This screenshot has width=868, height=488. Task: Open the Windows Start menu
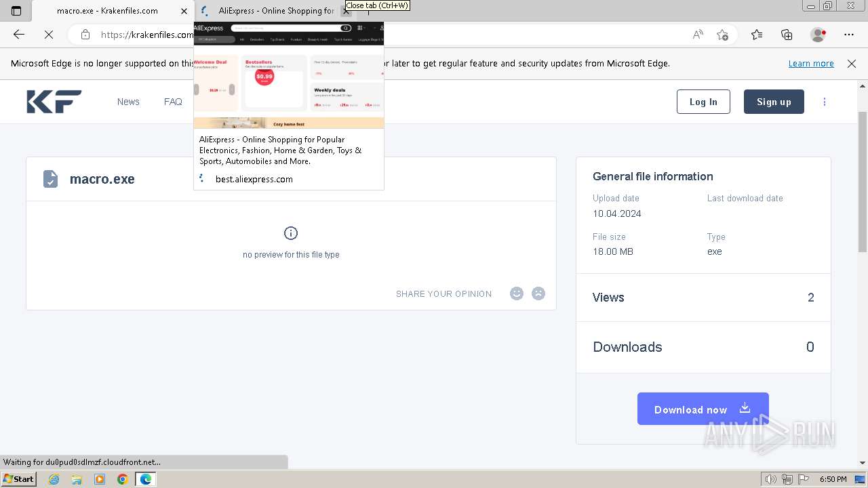tap(19, 479)
